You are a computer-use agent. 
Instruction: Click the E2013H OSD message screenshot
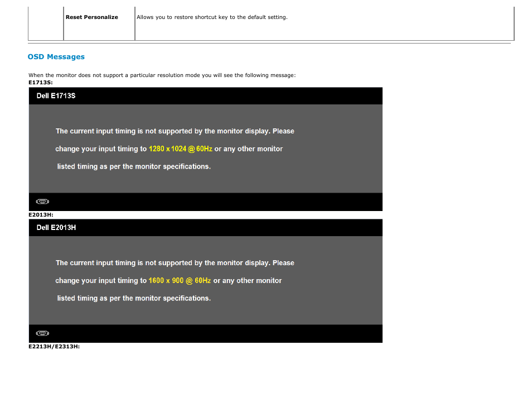[206, 281]
